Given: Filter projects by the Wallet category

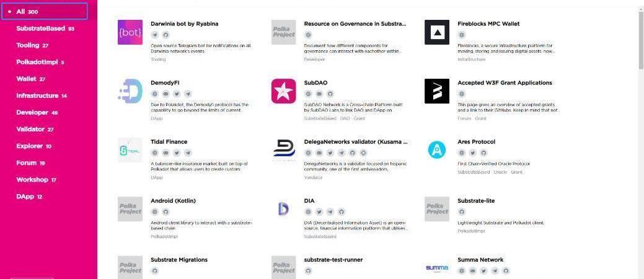Looking at the screenshot, I should coord(30,79).
